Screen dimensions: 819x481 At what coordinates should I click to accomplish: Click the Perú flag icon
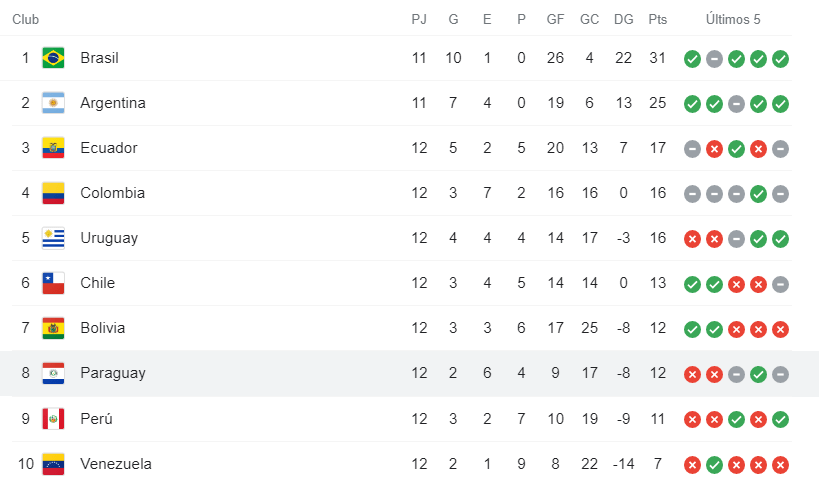[53, 418]
